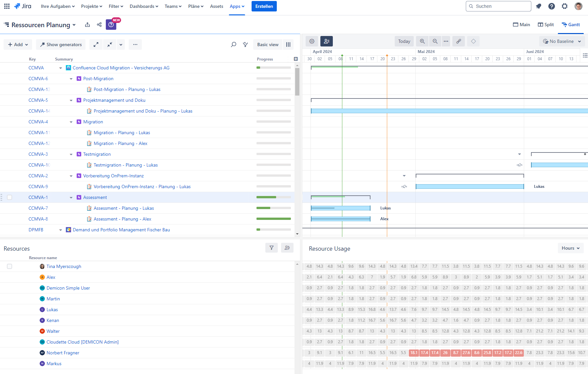The width and height of the screenshot is (588, 374).
Task: Select the Tina Myerscough resource checkbox
Action: pyautogui.click(x=9, y=266)
